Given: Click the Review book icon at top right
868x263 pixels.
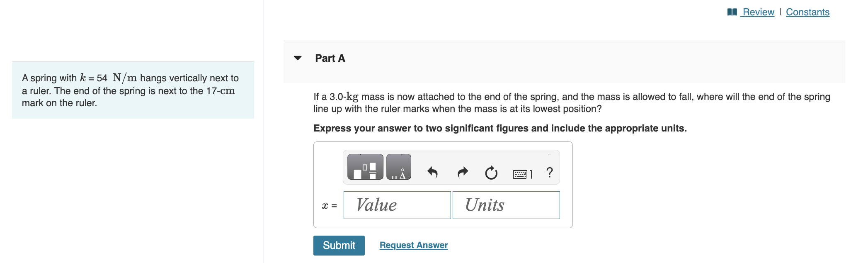Looking at the screenshot, I should click(x=731, y=12).
